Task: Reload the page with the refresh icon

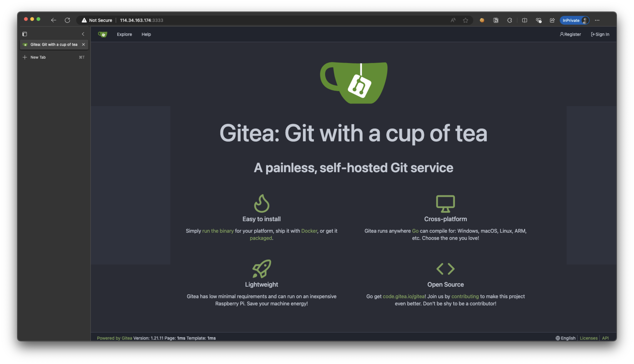Action: click(x=68, y=20)
